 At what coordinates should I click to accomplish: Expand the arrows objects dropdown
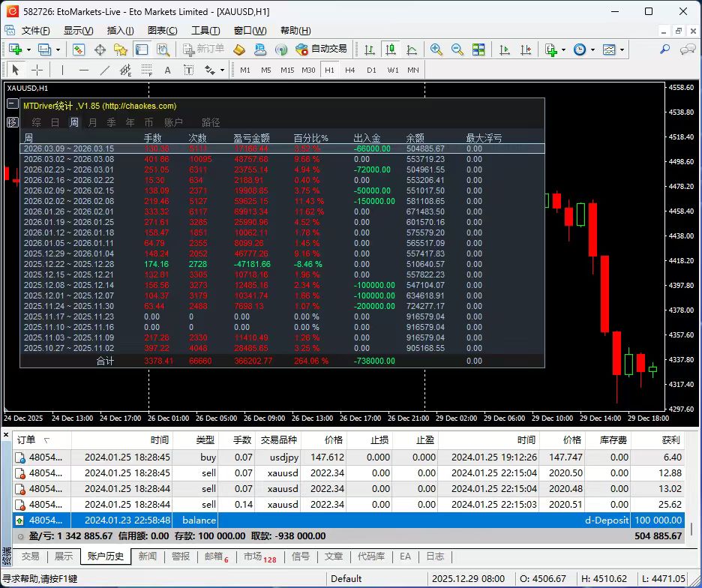point(222,70)
